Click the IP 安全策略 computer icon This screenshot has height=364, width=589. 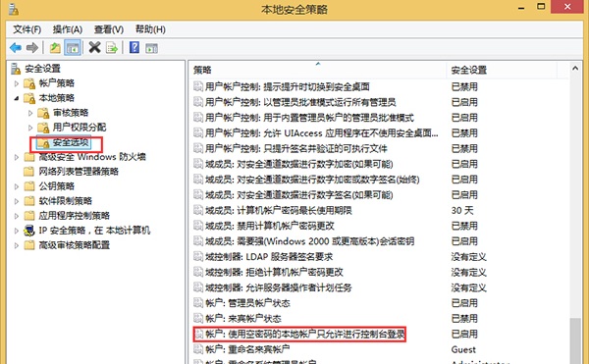tap(29, 231)
